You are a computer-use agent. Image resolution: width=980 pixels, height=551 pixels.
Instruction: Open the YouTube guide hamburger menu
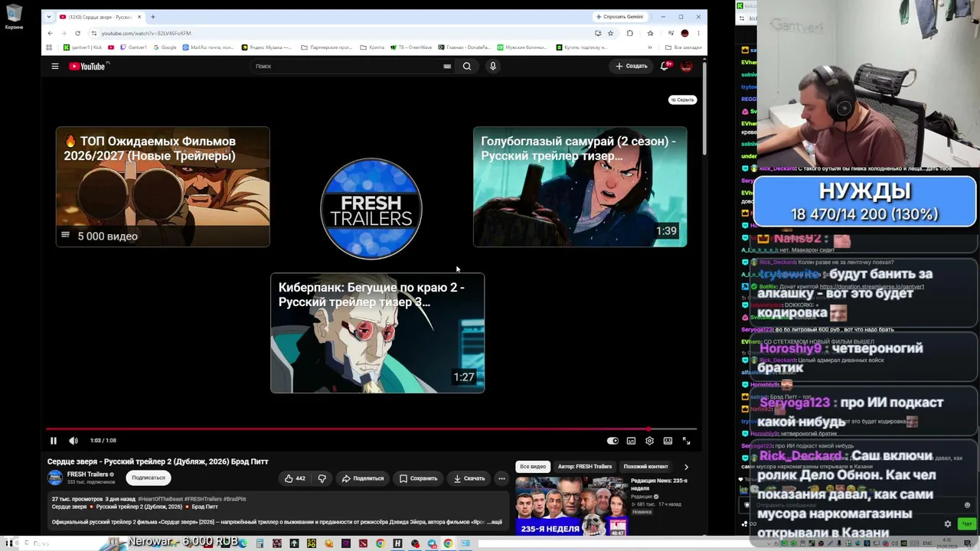[55, 67]
